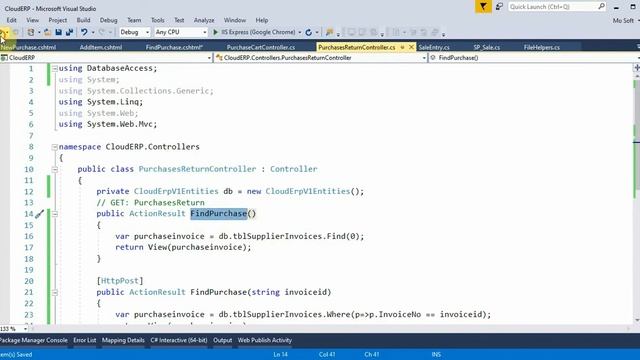Close the PurchasesReturnController.cs tab

coord(411,47)
